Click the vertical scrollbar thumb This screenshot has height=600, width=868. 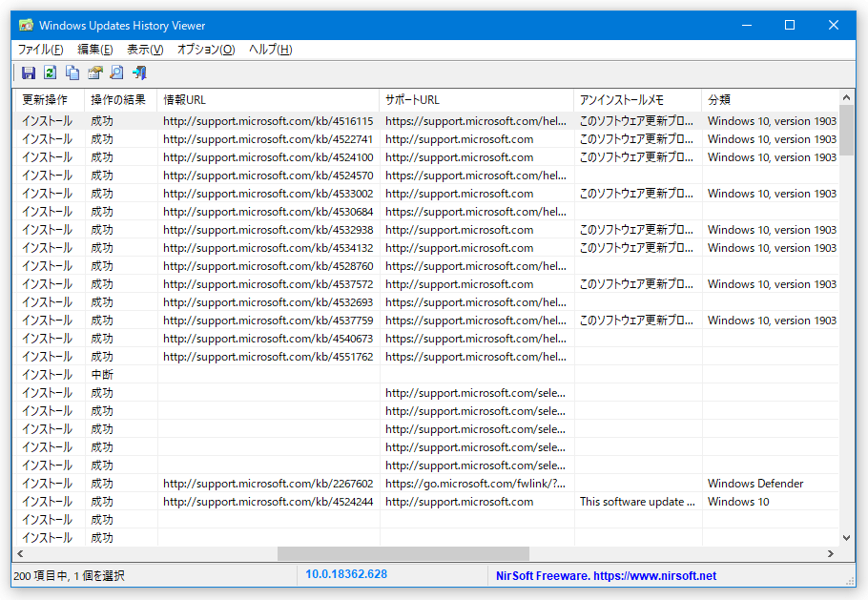846,130
